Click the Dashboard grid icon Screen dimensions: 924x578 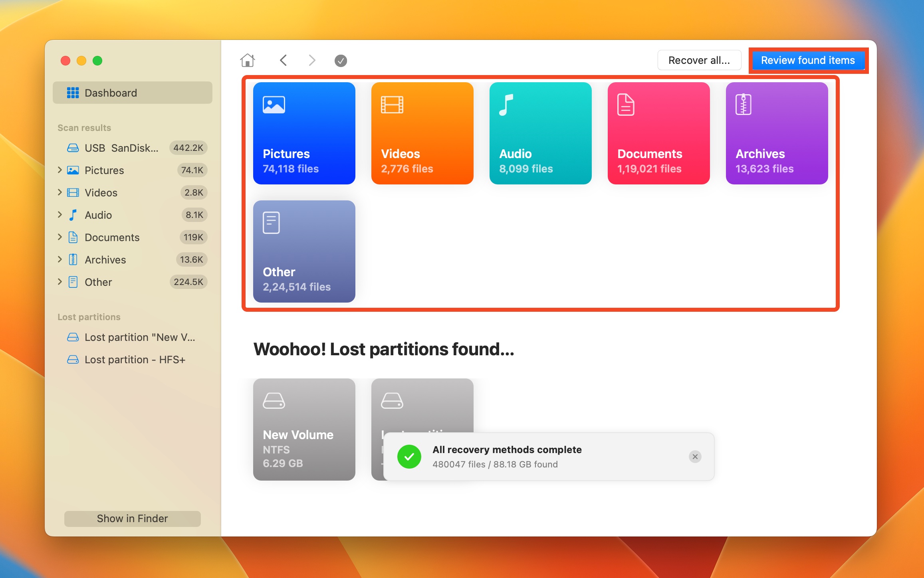(x=73, y=93)
